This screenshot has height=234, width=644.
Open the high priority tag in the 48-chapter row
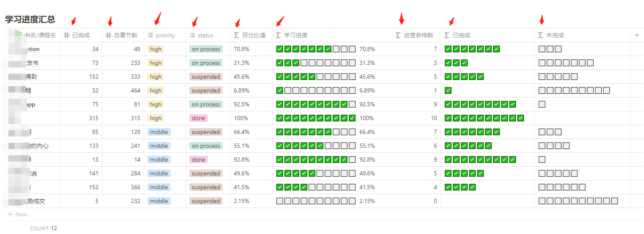155,49
